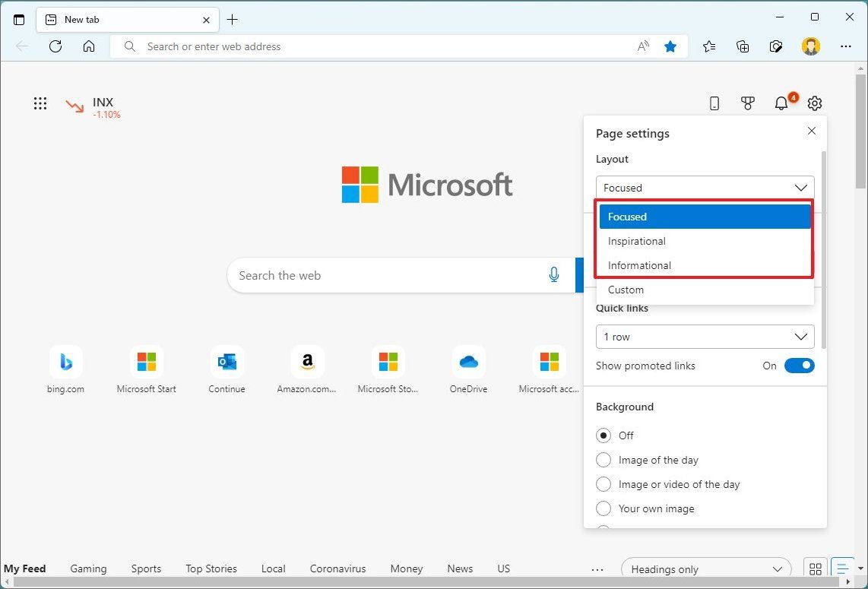Click the mobile pairing icon in toolbar
868x589 pixels.
tap(714, 103)
